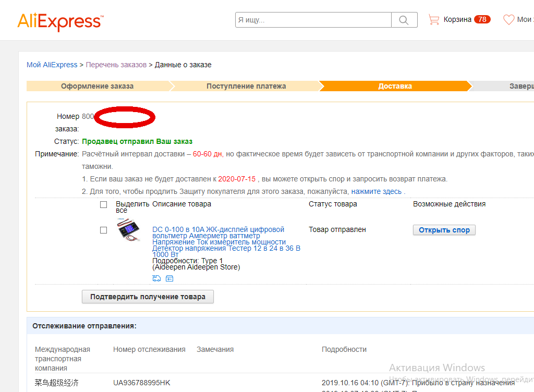This screenshot has width=534, height=392.
Task: Click the magnifier search button
Action: (404, 20)
